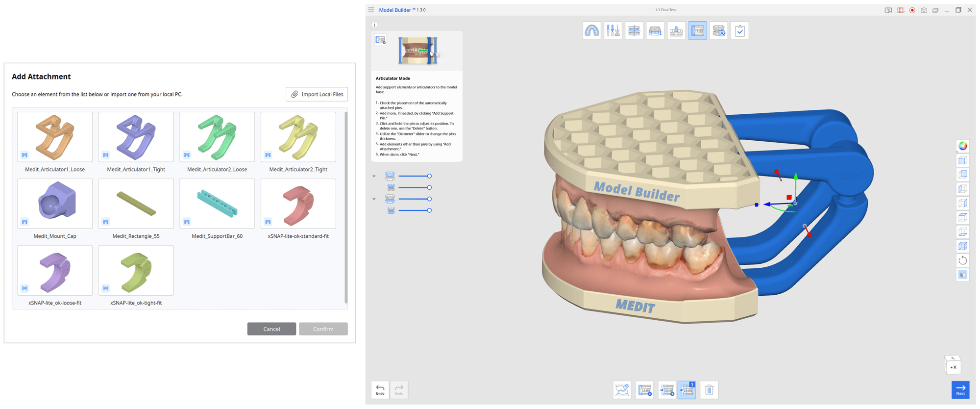The image size is (980, 409).
Task: Click the trash can delete icon
Action: pyautogui.click(x=709, y=390)
